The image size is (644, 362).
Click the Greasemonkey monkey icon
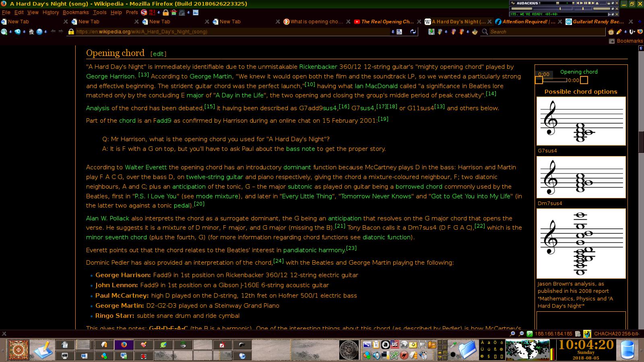pos(611,32)
